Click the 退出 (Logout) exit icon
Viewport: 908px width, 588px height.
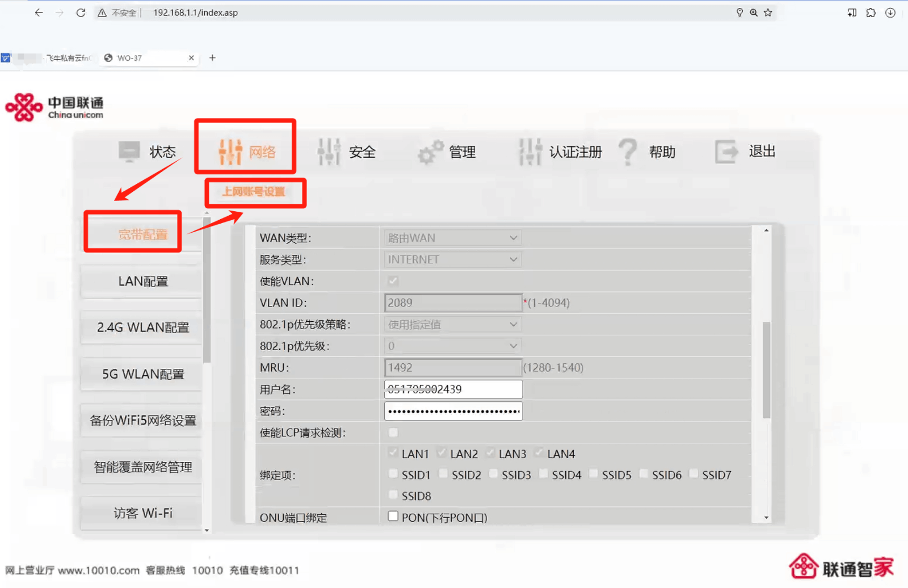click(x=725, y=150)
